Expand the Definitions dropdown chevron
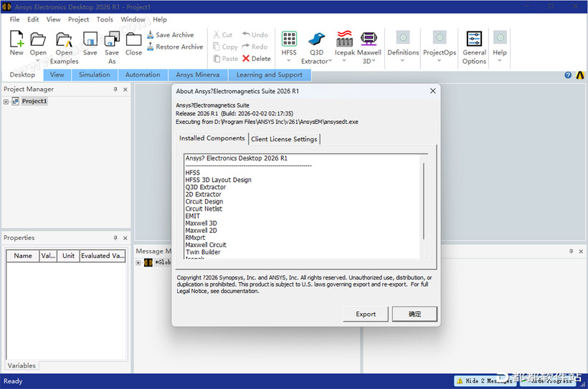The width and height of the screenshot is (588, 389). point(402,61)
